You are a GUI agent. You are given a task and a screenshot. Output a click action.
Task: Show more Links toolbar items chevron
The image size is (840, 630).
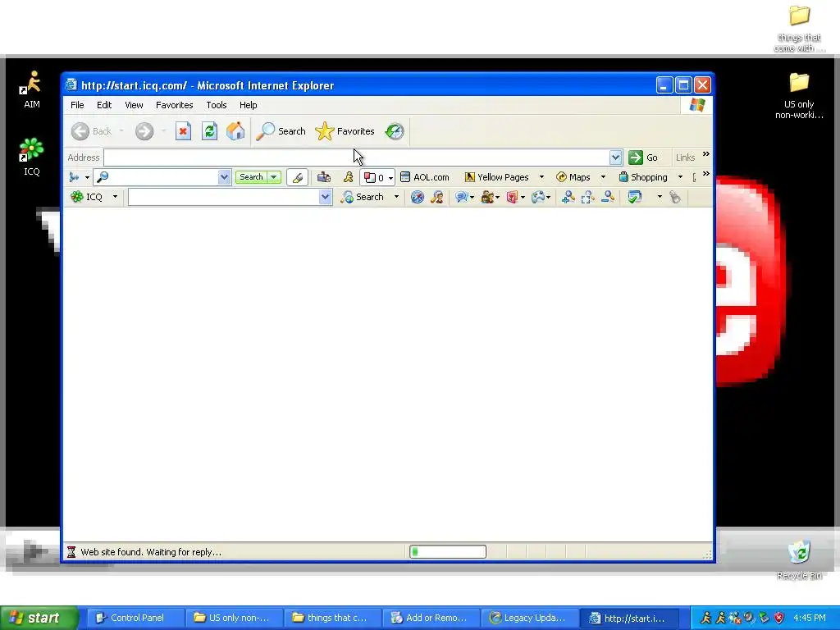click(x=706, y=154)
